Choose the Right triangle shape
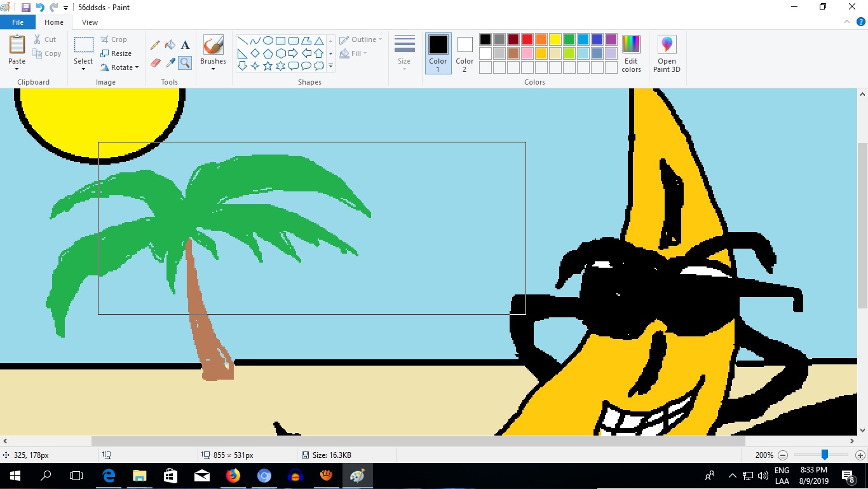This screenshot has width=868, height=489. coord(243,53)
